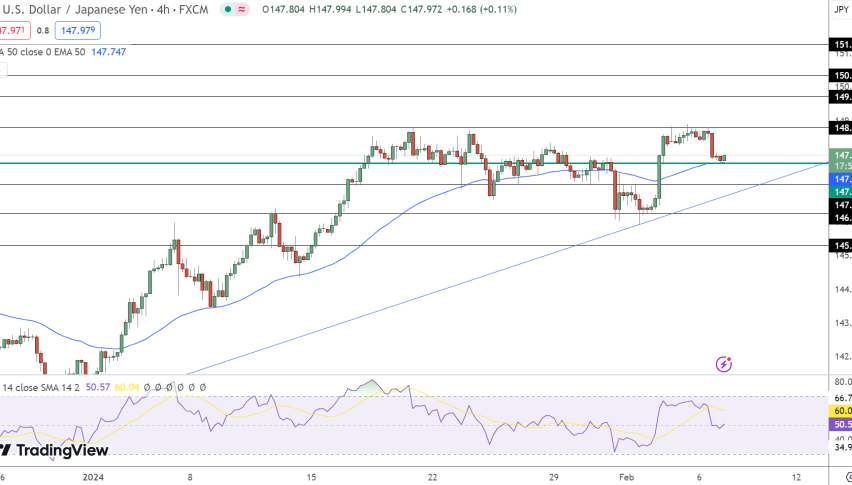
Task: Select the green horizontal line on chart
Action: [413, 162]
